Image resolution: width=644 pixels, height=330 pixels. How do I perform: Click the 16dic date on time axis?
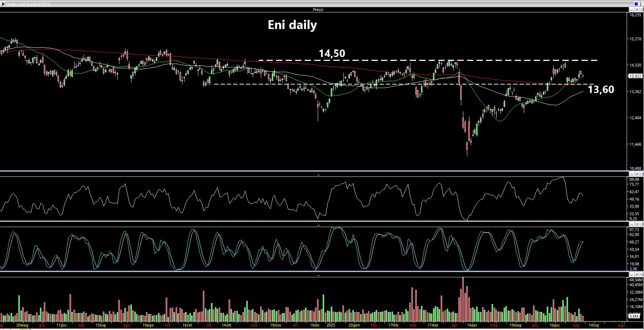click(x=315, y=325)
